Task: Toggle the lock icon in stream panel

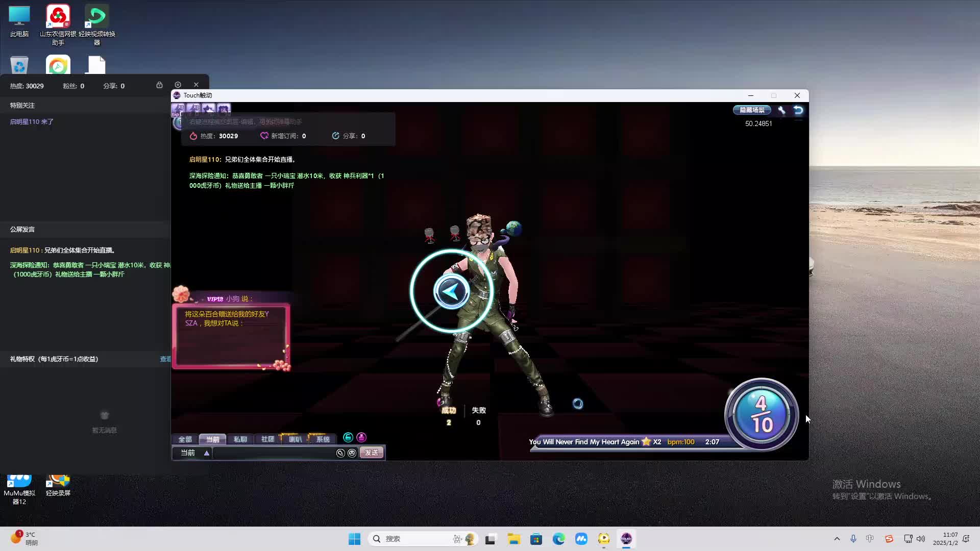Action: tap(159, 85)
